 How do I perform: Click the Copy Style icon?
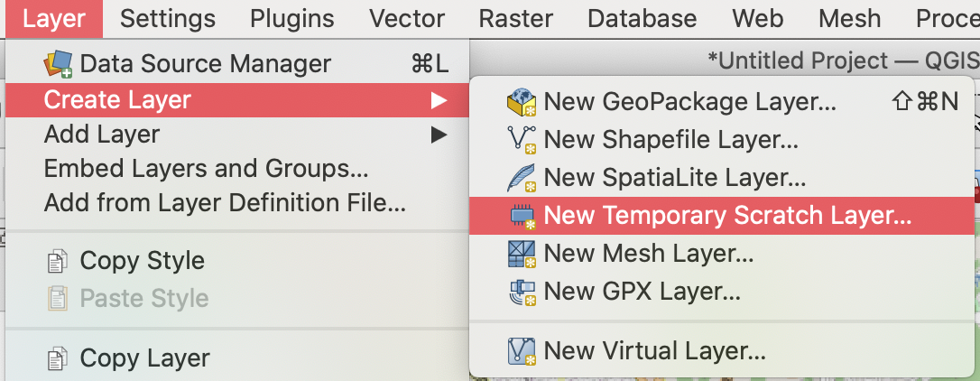pyautogui.click(x=57, y=262)
